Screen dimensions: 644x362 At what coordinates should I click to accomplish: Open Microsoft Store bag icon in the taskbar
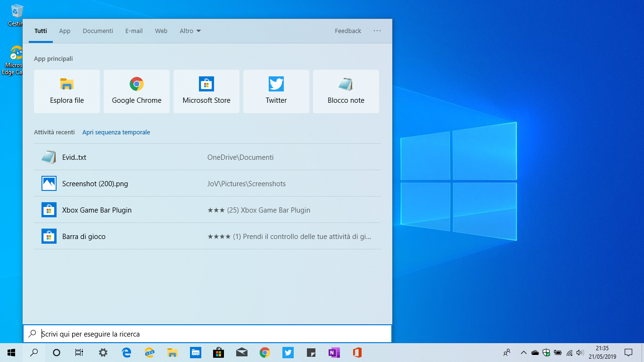pos(218,353)
